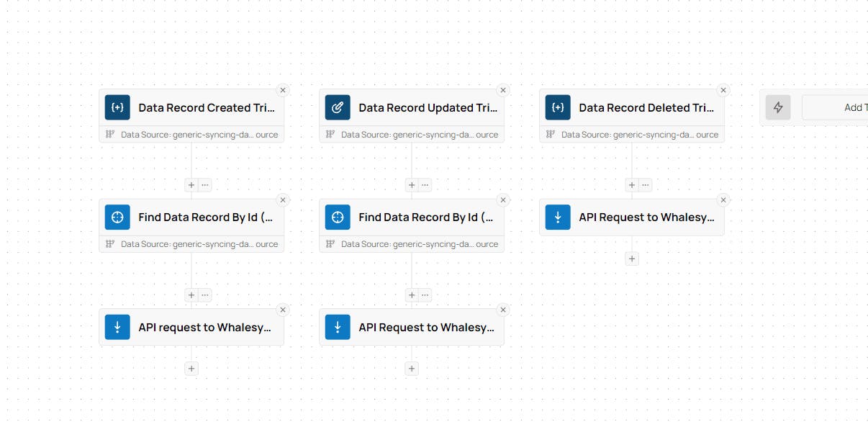
Task: Click the target icon on the second Find Data Record By Id node
Action: 338,217
